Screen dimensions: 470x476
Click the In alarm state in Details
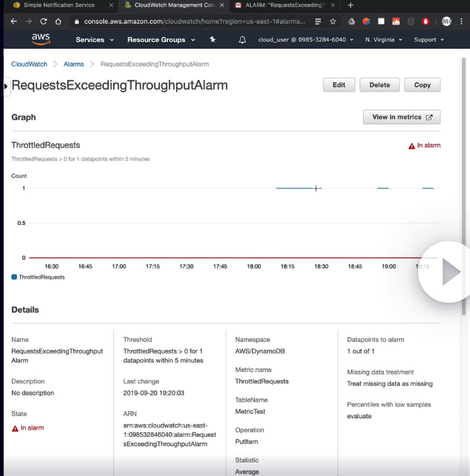28,428
